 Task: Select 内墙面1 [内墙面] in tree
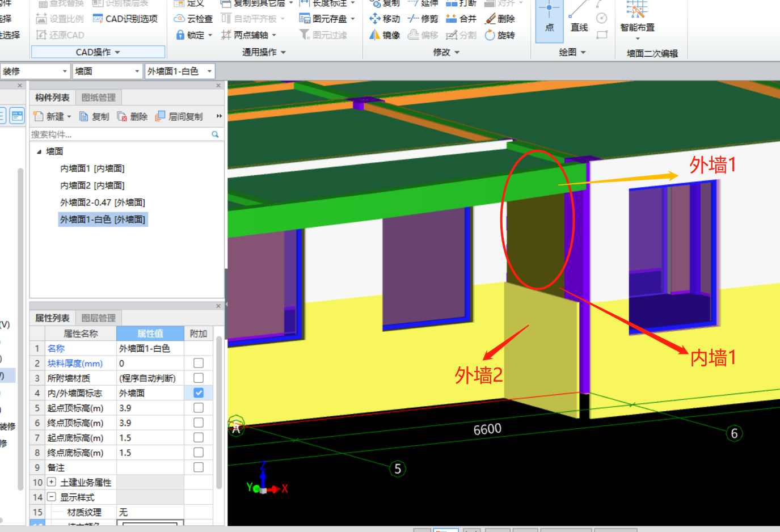(x=92, y=168)
